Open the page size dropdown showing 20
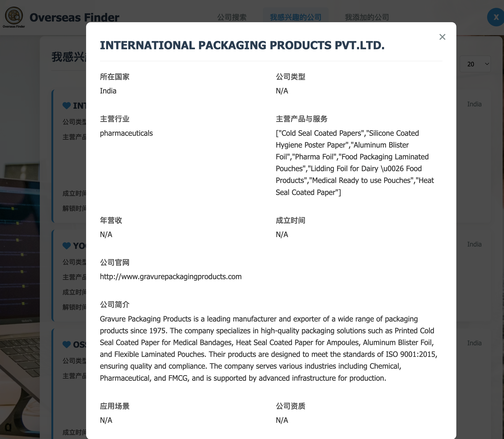504x439 pixels. click(x=475, y=64)
